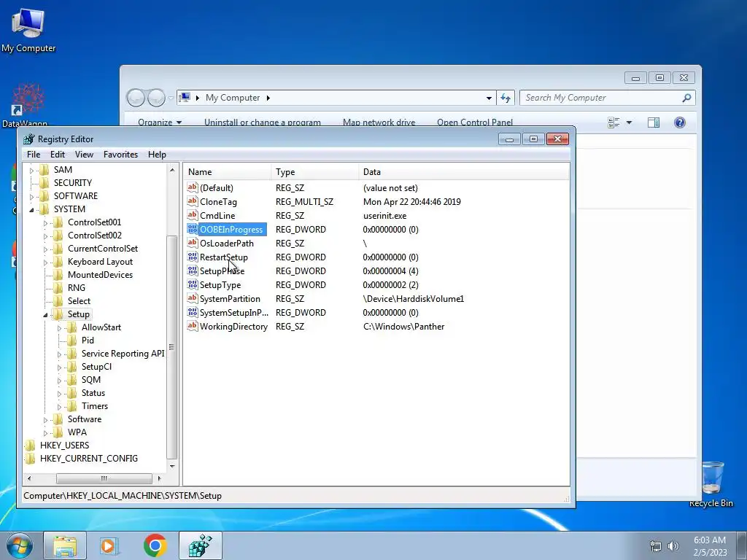Open the View menu in Registry Editor
This screenshot has height=560, width=747.
[84, 155]
